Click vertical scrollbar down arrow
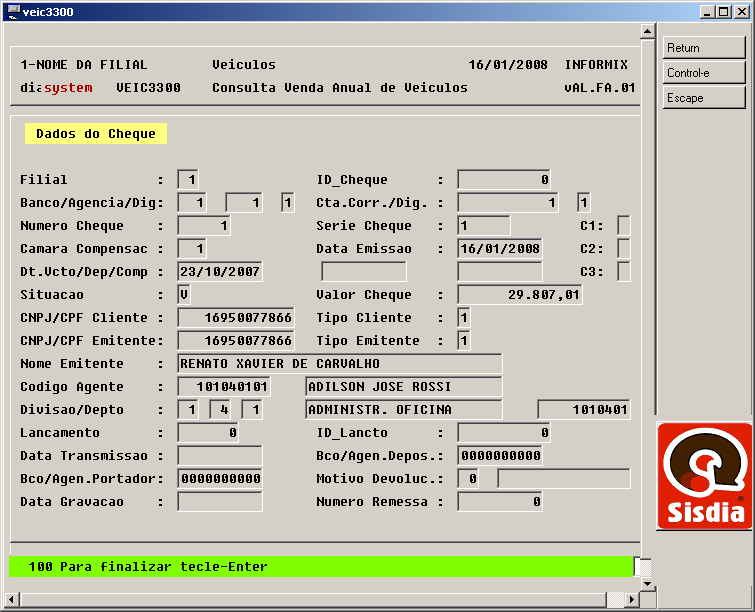Image resolution: width=755 pixels, height=612 pixels. [647, 584]
